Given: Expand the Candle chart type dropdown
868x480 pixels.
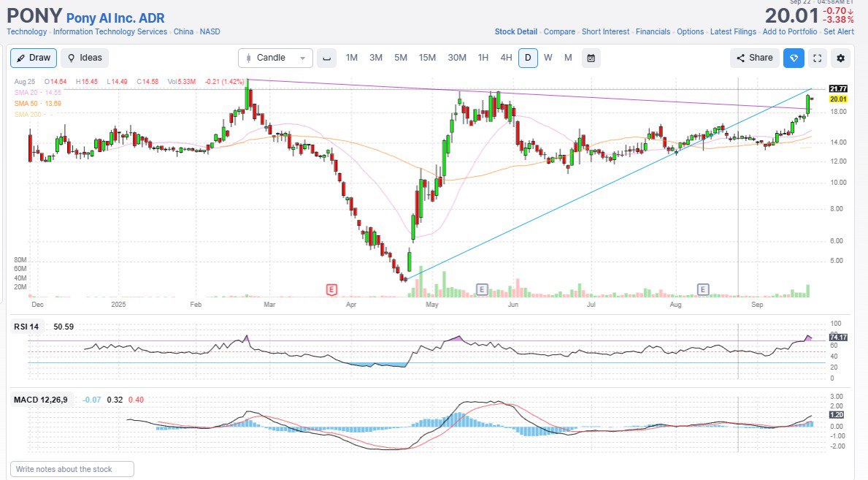Looking at the screenshot, I should [x=275, y=58].
